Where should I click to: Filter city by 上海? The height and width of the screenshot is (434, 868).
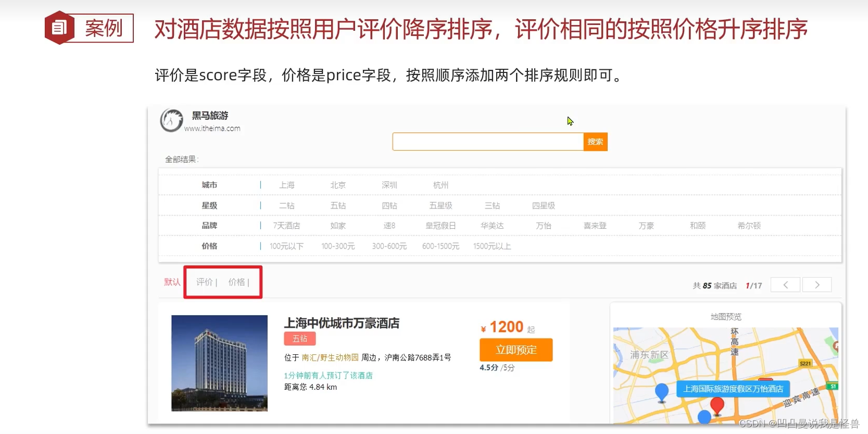287,185
